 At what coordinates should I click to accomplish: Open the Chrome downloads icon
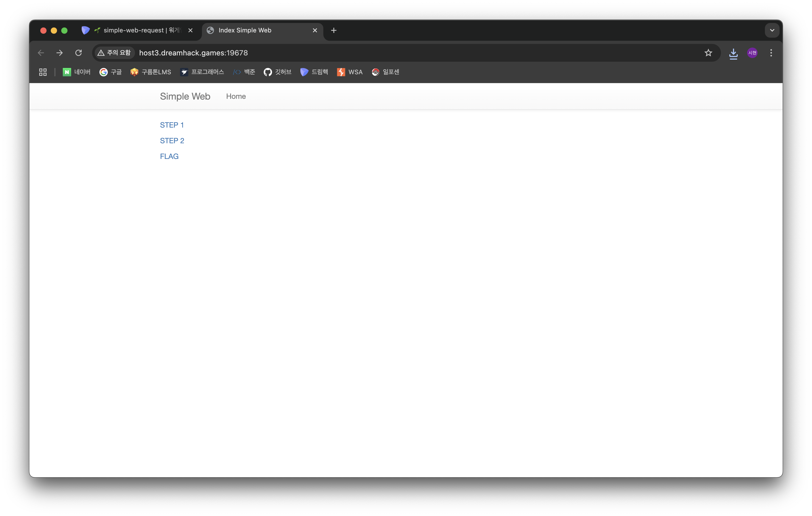point(733,53)
